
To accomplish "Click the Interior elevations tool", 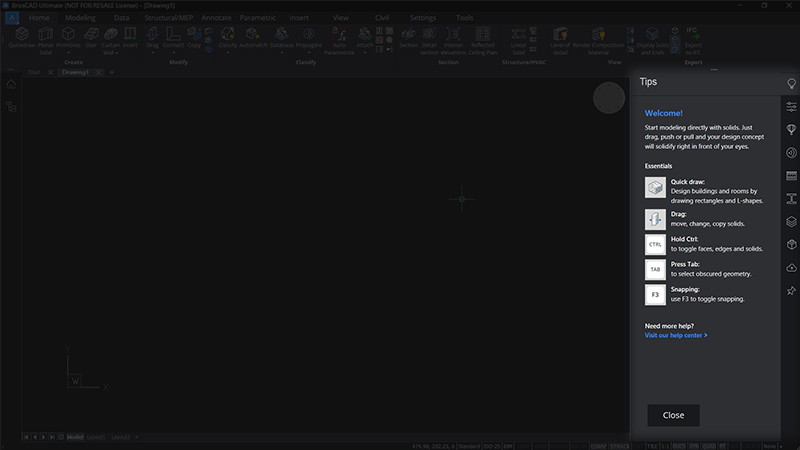I will pyautogui.click(x=453, y=41).
